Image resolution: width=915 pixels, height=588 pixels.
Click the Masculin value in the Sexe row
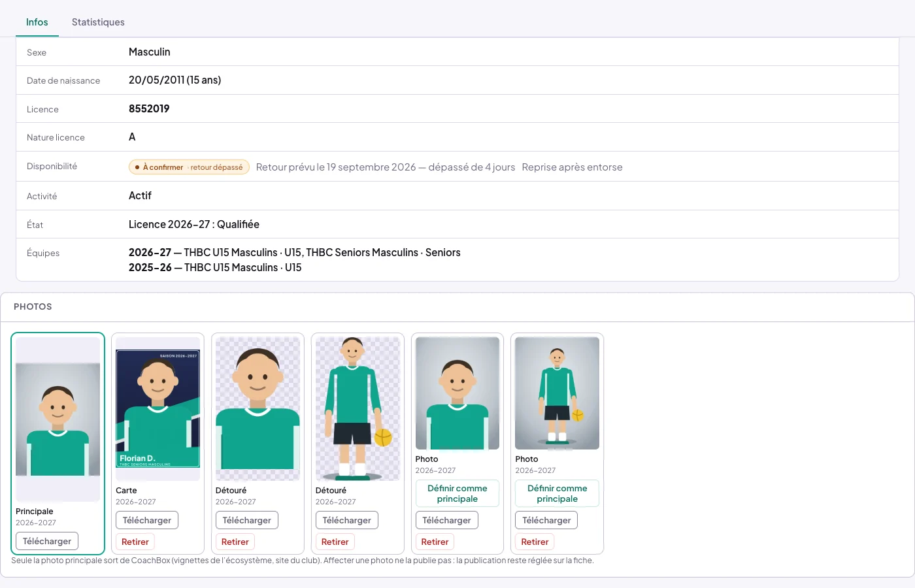(x=150, y=52)
